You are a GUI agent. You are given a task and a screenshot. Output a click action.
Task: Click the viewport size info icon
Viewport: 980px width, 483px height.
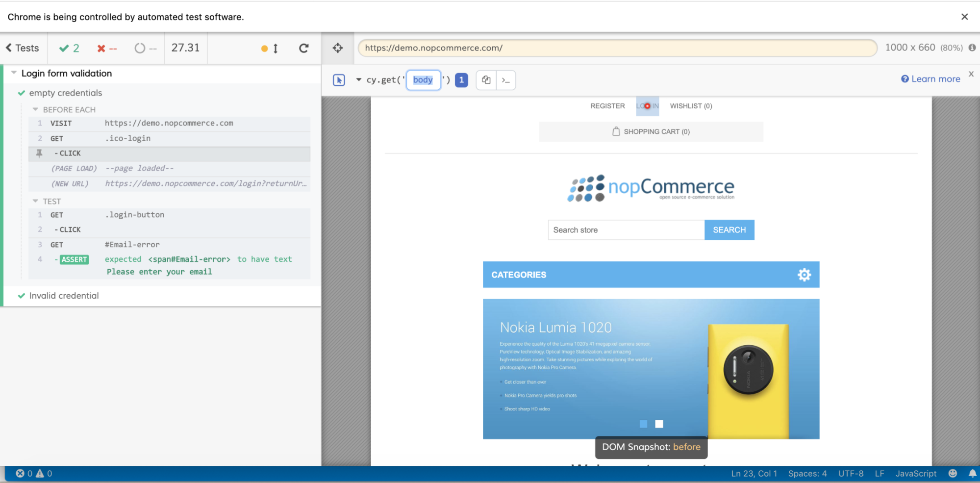[x=973, y=48]
